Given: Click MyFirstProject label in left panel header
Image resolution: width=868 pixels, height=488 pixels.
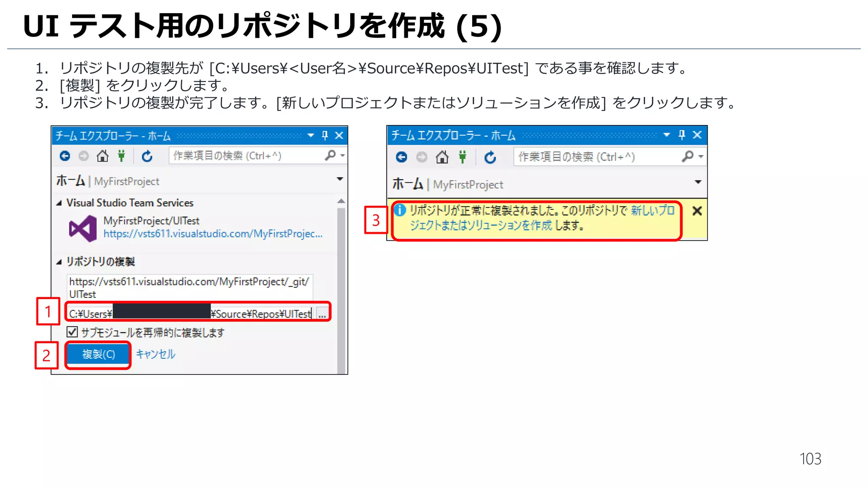Looking at the screenshot, I should tap(127, 182).
